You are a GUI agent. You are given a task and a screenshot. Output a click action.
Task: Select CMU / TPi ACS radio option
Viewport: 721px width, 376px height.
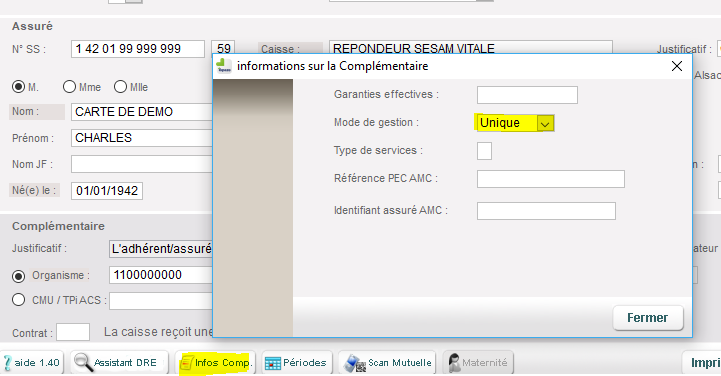point(18,300)
